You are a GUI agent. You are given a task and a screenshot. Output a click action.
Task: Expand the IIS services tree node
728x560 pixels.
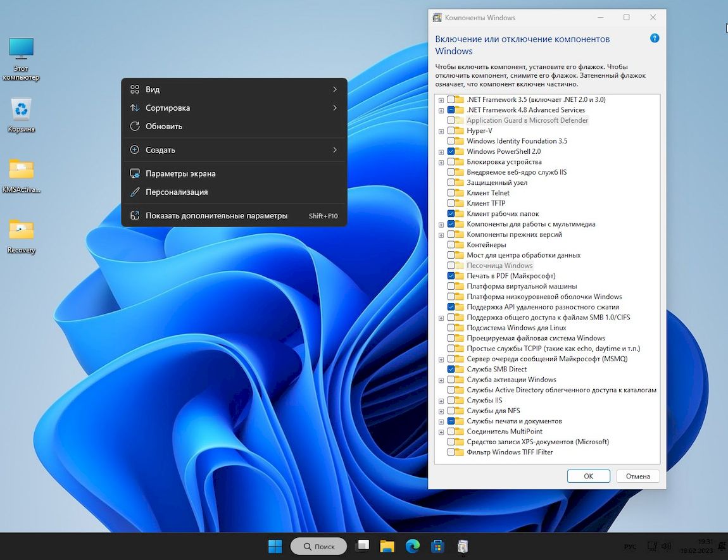(x=441, y=401)
